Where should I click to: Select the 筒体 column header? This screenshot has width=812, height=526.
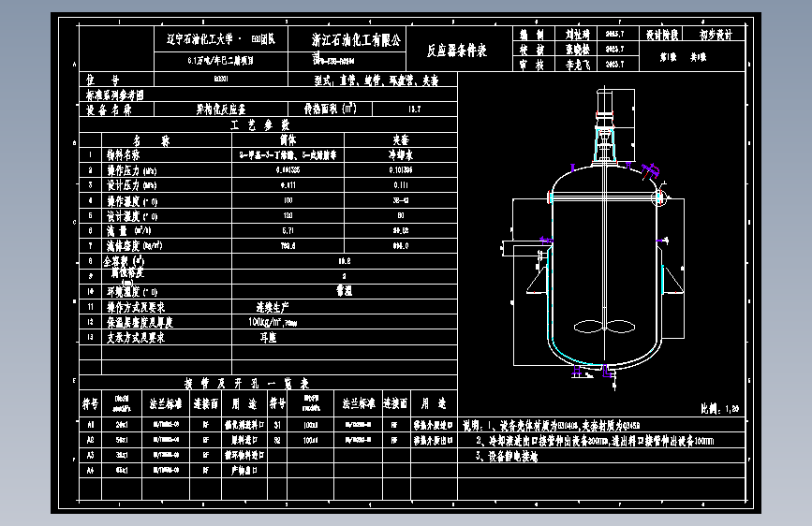point(288,140)
